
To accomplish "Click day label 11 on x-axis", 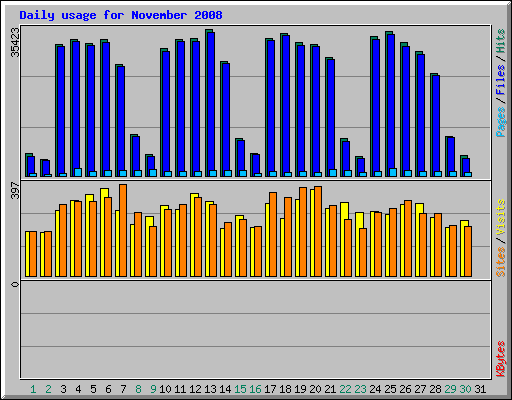I will (180, 389).
